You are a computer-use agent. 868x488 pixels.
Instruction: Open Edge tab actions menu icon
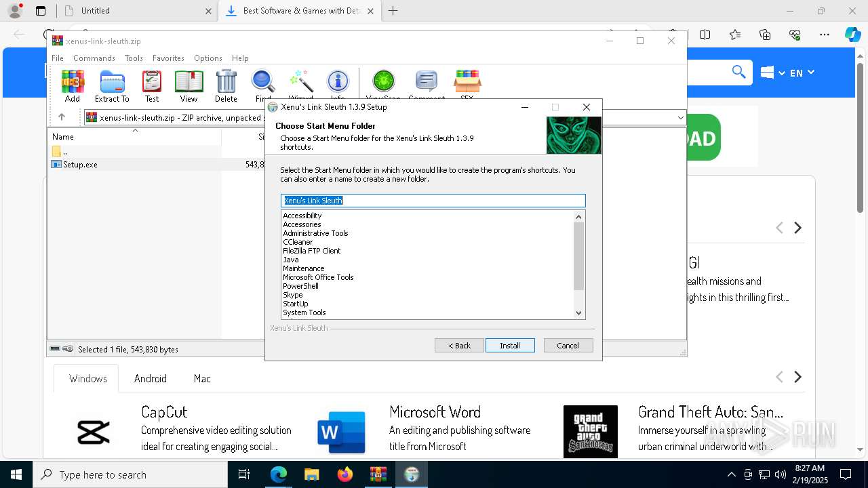point(41,11)
